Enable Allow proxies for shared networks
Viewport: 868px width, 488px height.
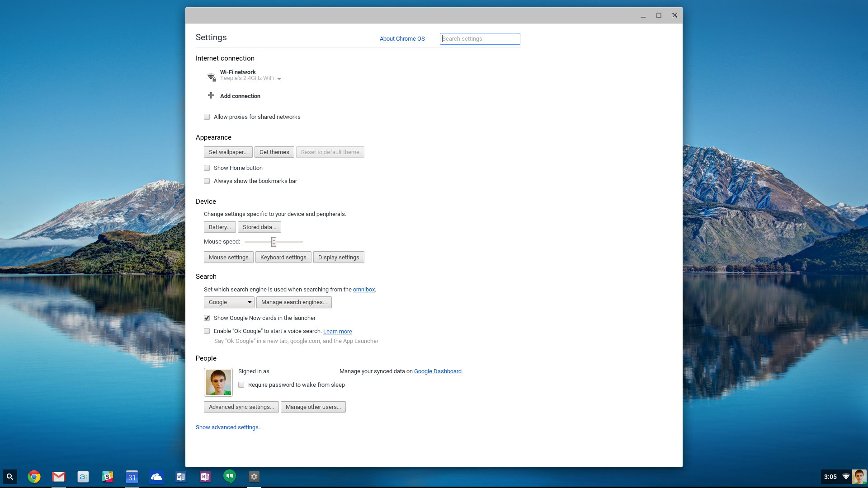coord(207,117)
